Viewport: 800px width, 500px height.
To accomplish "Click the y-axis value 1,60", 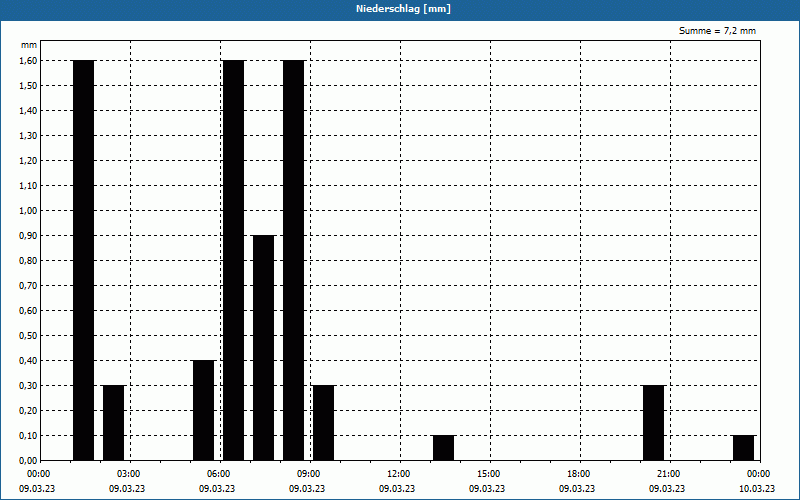I will pyautogui.click(x=28, y=61).
